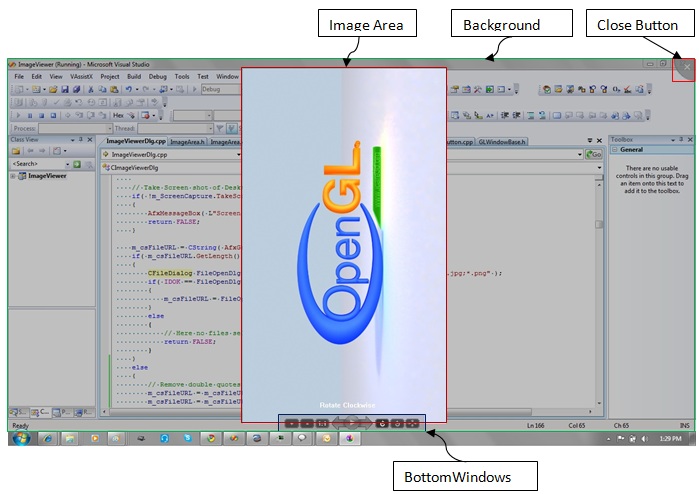Click the Chrome icon on taskbar

click(211, 439)
